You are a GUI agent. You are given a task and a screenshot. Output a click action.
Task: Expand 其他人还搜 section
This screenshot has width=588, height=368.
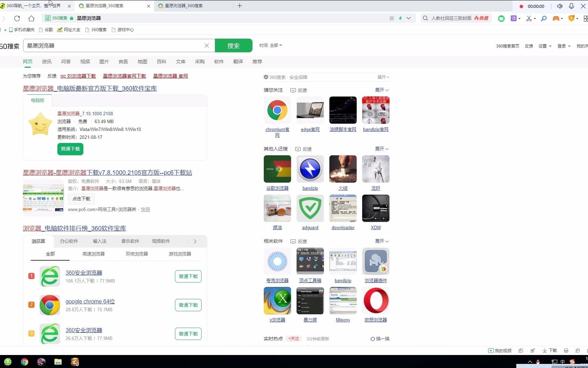coord(382,149)
